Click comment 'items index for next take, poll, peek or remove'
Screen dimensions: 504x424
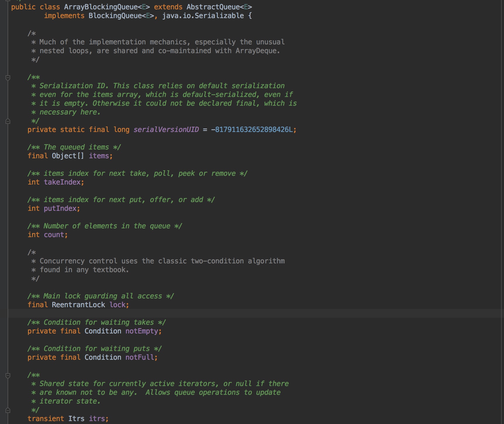point(137,173)
